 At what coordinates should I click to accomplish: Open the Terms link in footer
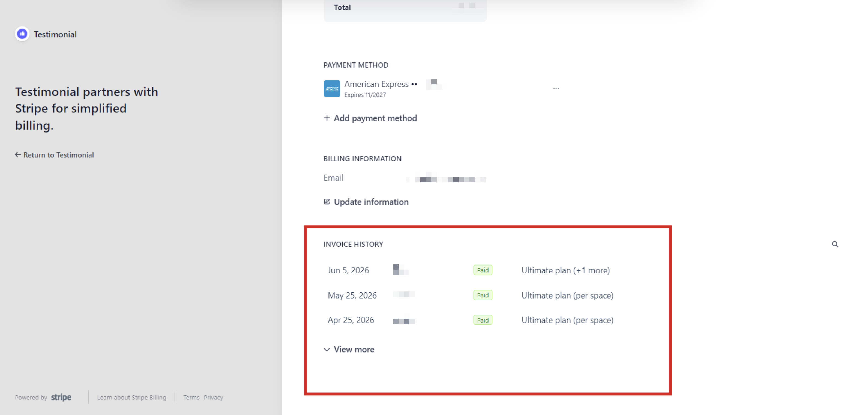(191, 397)
